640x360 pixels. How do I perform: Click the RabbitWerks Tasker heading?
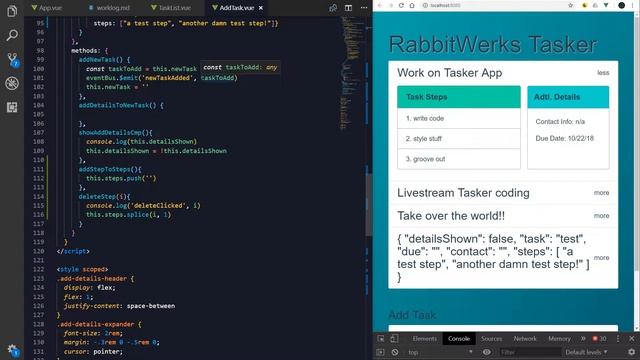(493, 44)
